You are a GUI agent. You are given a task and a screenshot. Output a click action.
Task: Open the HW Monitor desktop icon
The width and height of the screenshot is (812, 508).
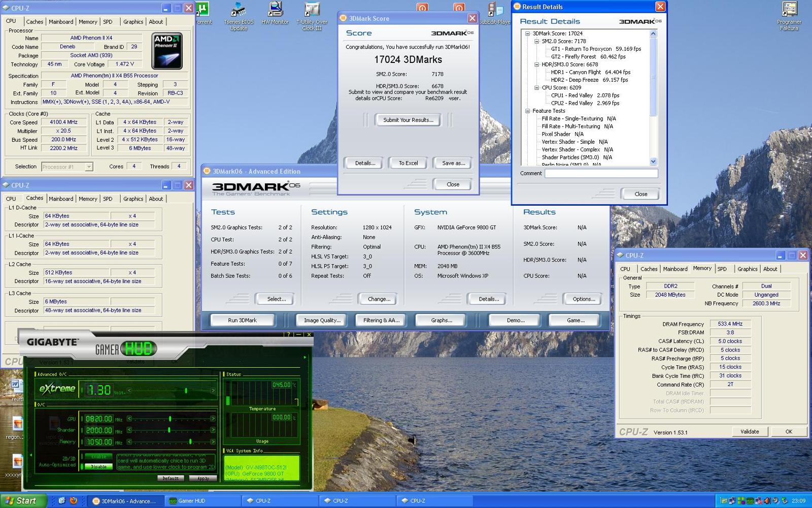pos(275,13)
